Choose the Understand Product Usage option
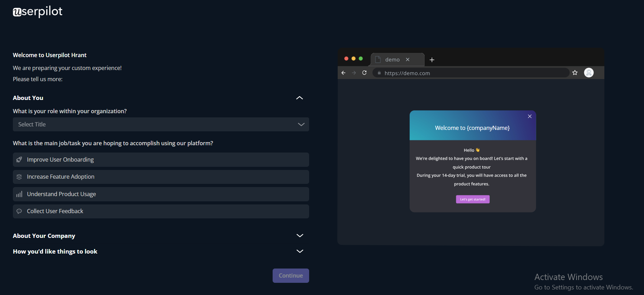644x295 pixels. click(161, 194)
